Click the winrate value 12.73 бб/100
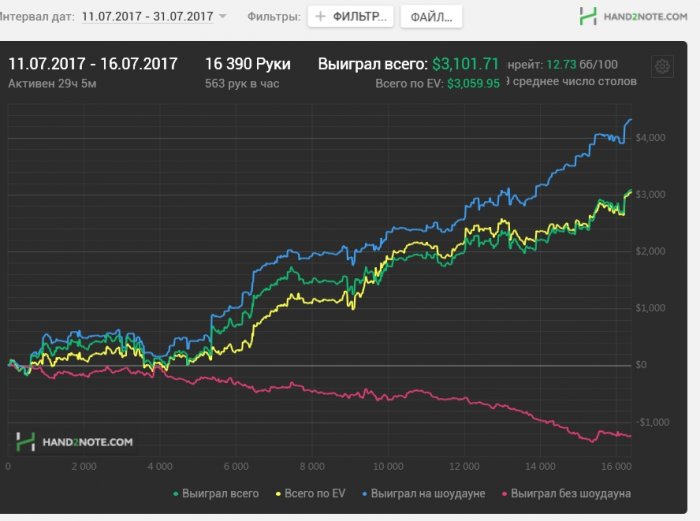 pyautogui.click(x=582, y=64)
